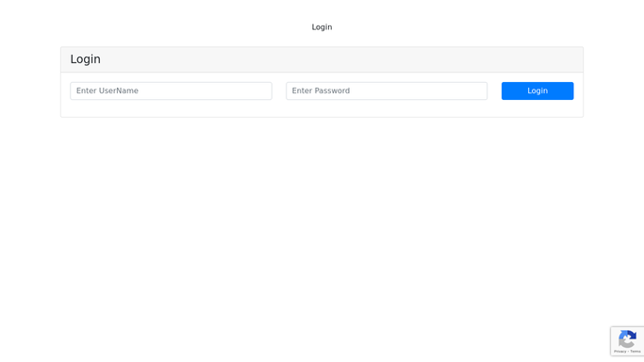Open the reCAPTCHA badge in the corner
Image resolution: width=644 pixels, height=362 pixels.
coord(628,341)
